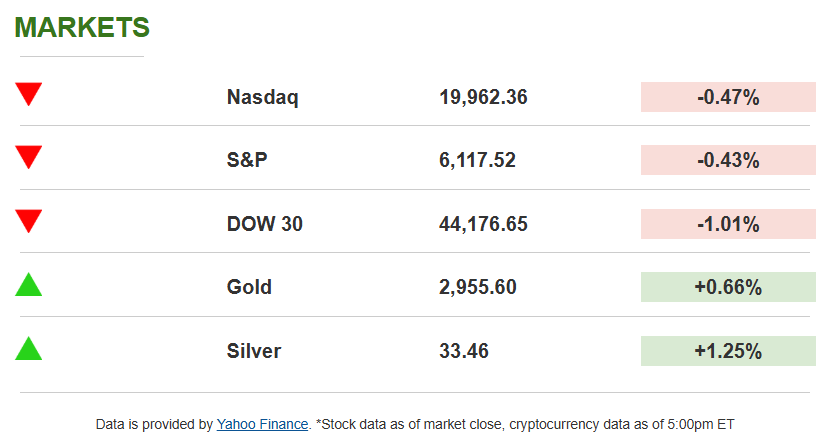Click the red down arrow beside S&P
The image size is (832, 440).
tap(28, 157)
